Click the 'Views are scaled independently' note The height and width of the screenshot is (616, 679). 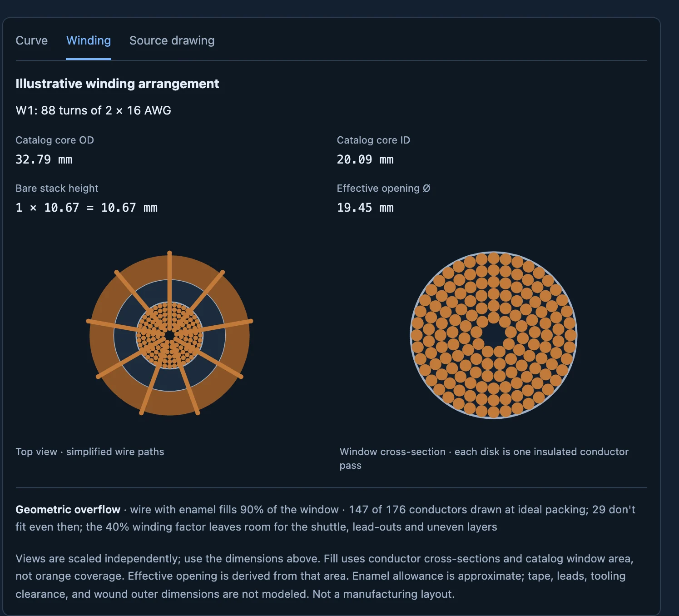coord(324,576)
